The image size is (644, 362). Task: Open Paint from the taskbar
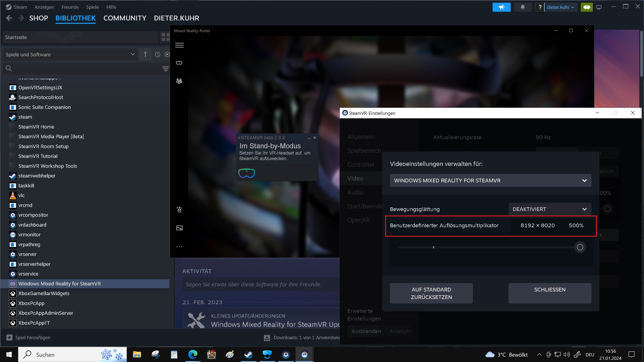tap(230, 354)
